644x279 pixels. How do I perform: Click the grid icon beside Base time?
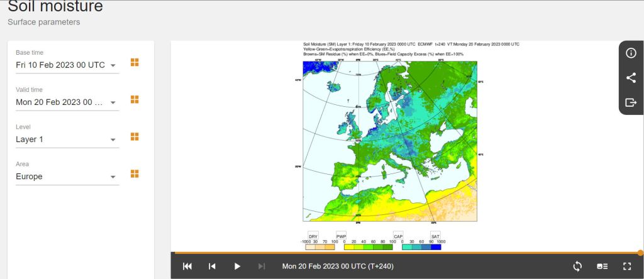[x=134, y=62]
